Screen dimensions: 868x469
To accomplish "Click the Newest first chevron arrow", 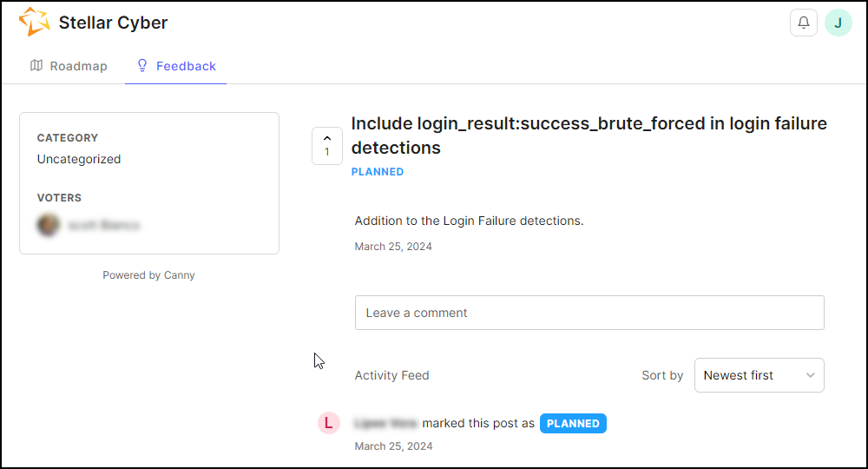I will pyautogui.click(x=810, y=375).
